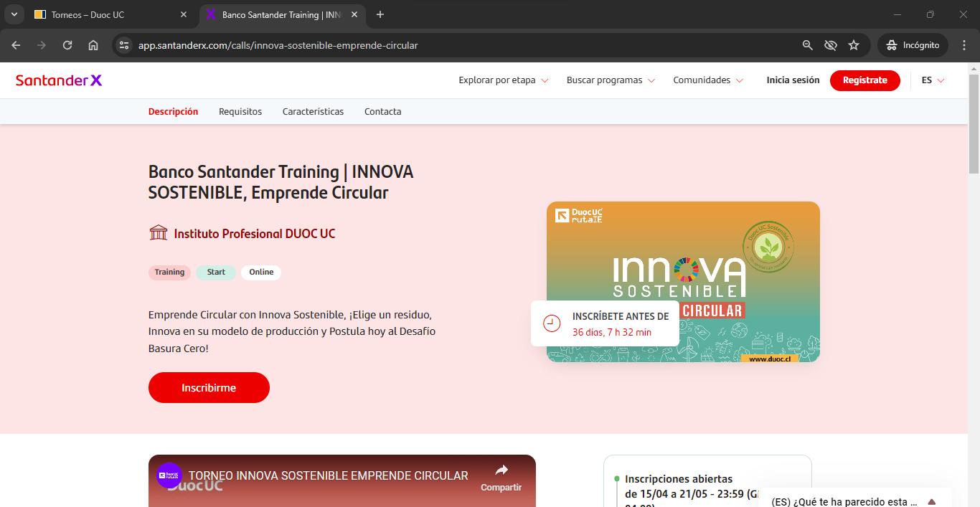
Task: Click the Online tag
Action: (x=261, y=273)
